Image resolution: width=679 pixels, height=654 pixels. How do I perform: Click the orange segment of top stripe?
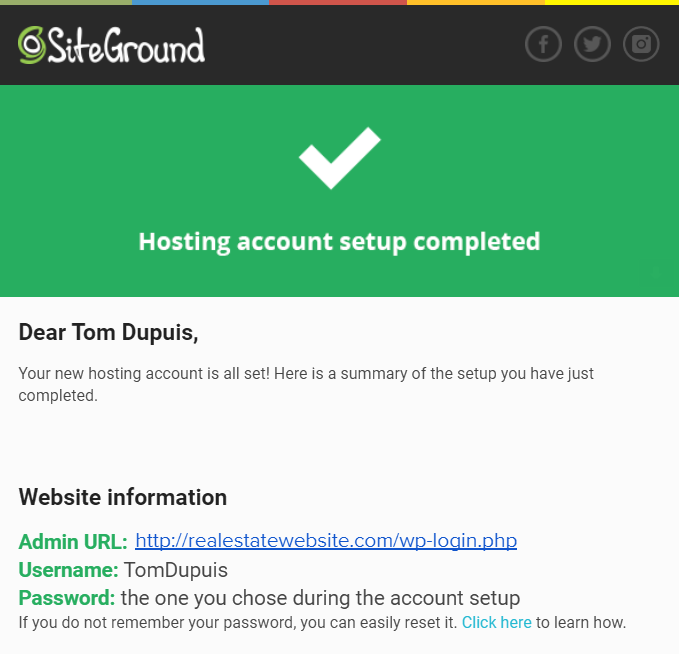[476, 3]
